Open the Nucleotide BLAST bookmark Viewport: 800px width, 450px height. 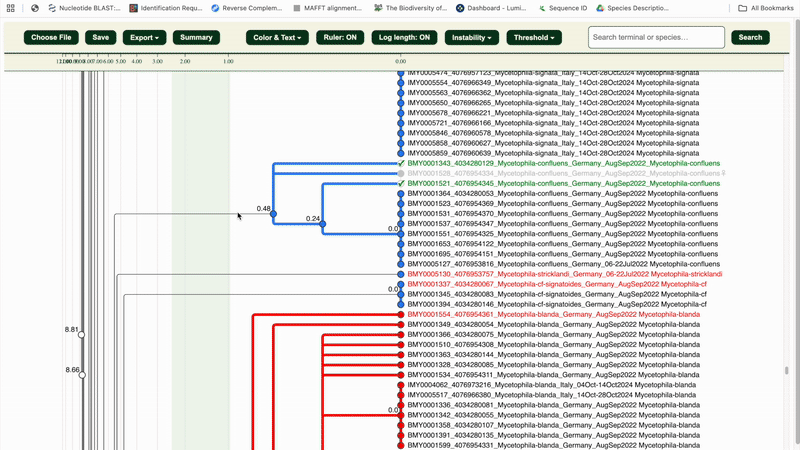coord(85,8)
